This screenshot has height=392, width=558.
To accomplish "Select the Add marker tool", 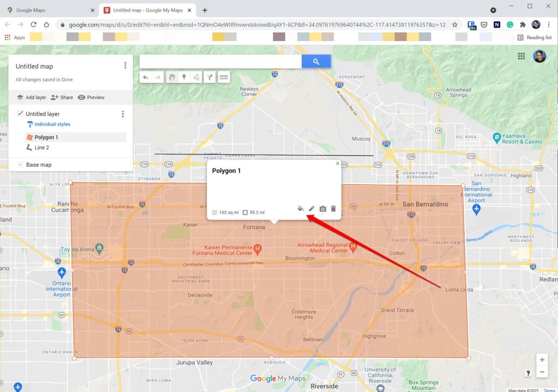I will point(184,77).
